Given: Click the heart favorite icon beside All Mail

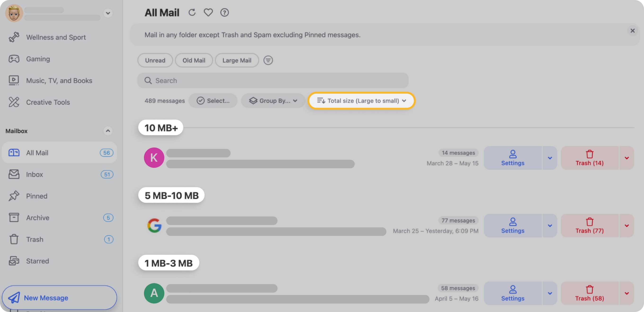Looking at the screenshot, I should [208, 13].
